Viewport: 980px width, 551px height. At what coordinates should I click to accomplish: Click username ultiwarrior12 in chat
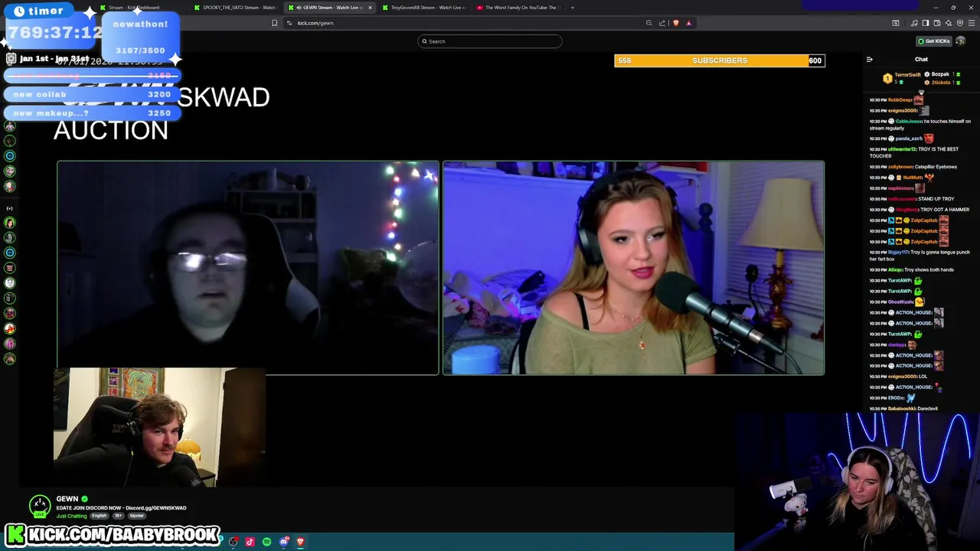click(x=902, y=149)
